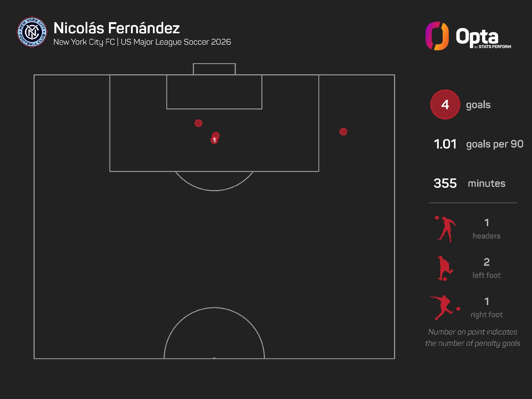Click the left foot kick silhouette icon
Image resolution: width=532 pixels, height=399 pixels.
pyautogui.click(x=445, y=268)
